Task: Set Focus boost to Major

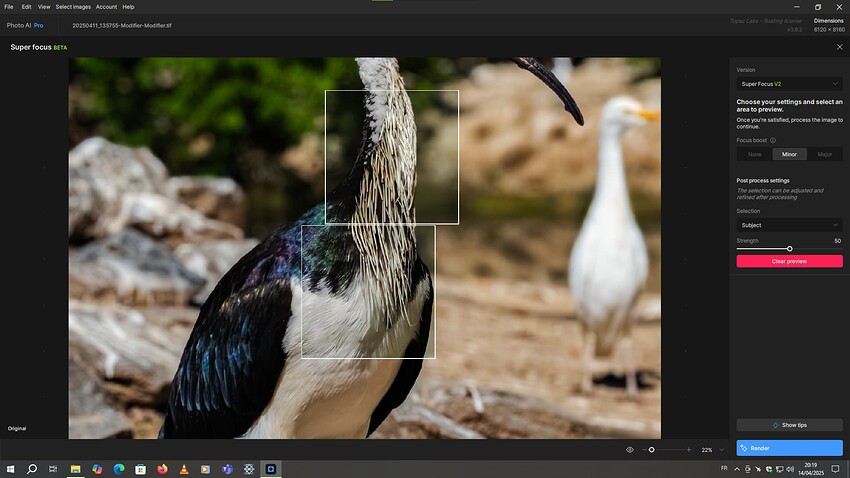Action: [825, 155]
